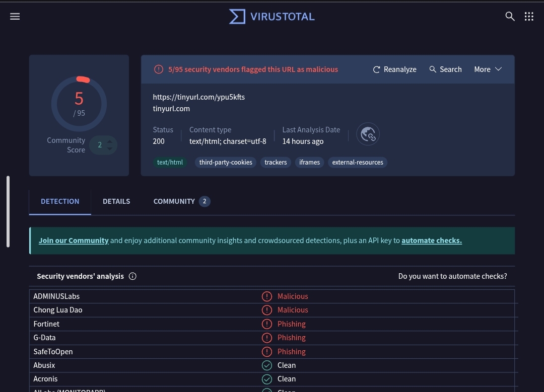Open the Community tab
Image resolution: width=544 pixels, height=392 pixels.
point(174,201)
